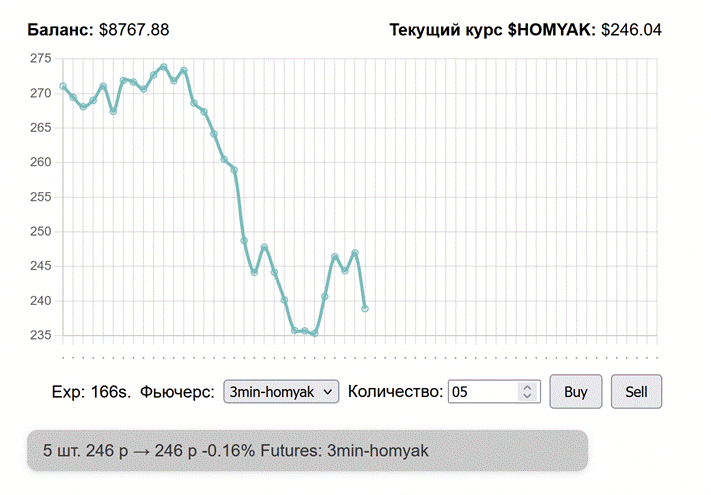Click the Фьючерс: label text

click(178, 392)
